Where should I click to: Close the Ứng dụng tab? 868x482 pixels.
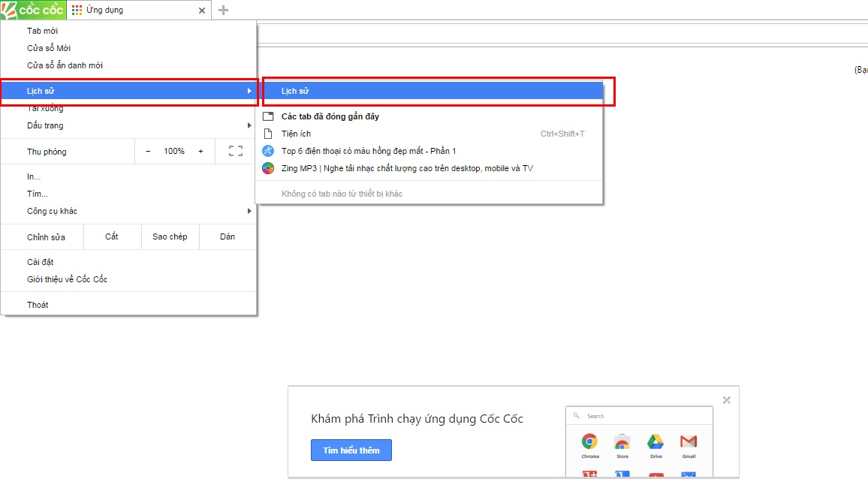click(x=201, y=11)
